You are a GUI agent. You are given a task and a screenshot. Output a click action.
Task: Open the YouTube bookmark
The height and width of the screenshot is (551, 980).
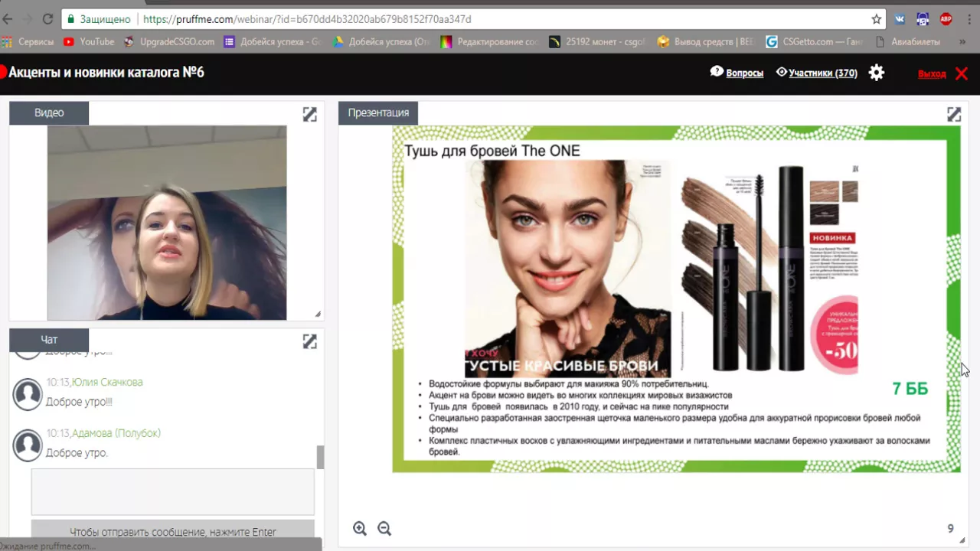[x=89, y=42]
